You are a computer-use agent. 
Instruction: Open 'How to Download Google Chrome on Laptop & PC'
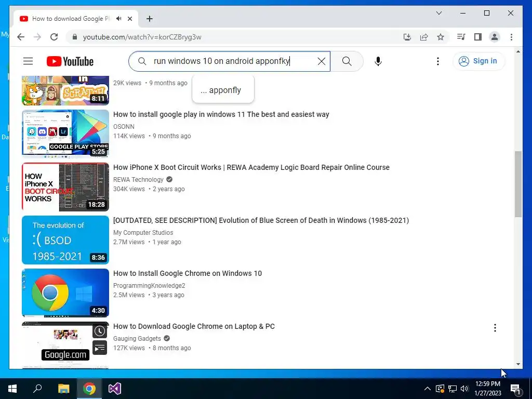(x=194, y=326)
